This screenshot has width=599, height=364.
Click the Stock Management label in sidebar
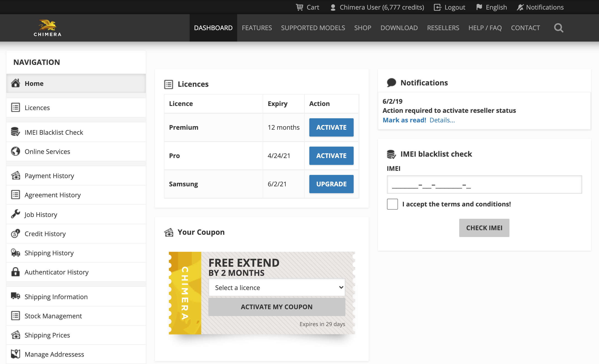pos(53,316)
